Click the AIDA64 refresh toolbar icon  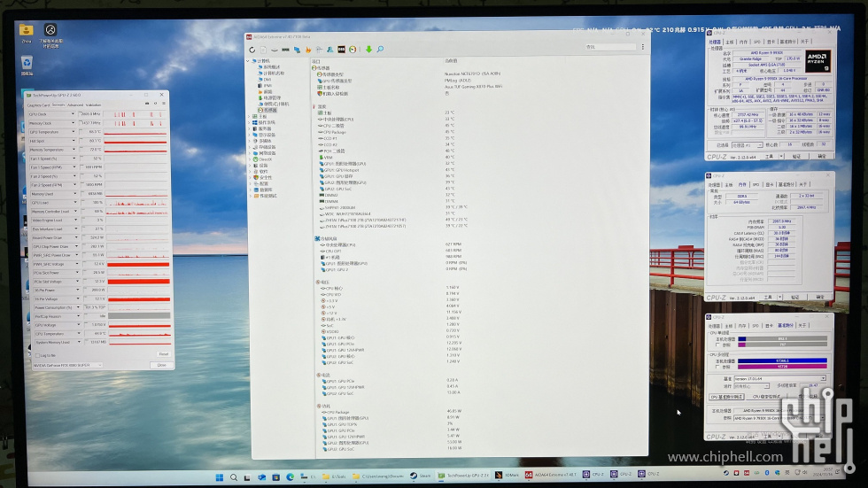coord(252,50)
